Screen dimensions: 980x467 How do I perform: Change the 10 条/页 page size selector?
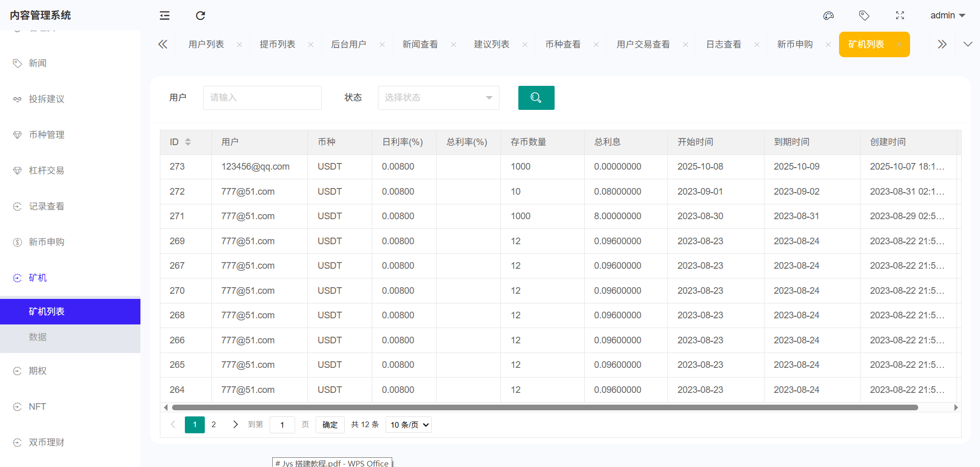point(409,425)
